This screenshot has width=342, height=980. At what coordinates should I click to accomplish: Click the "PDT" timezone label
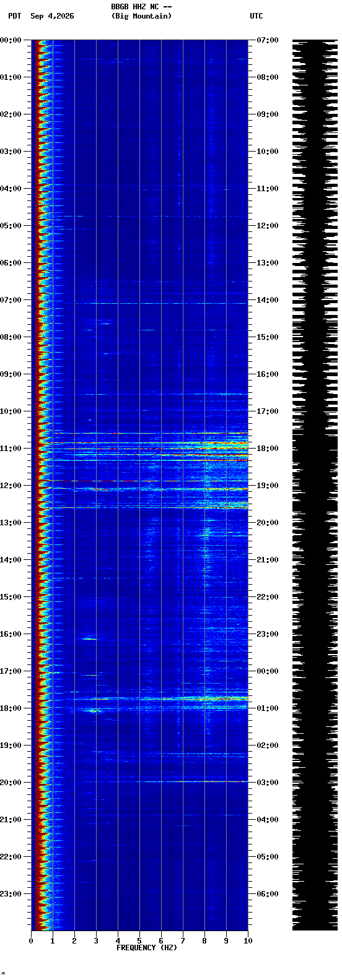coord(14,16)
